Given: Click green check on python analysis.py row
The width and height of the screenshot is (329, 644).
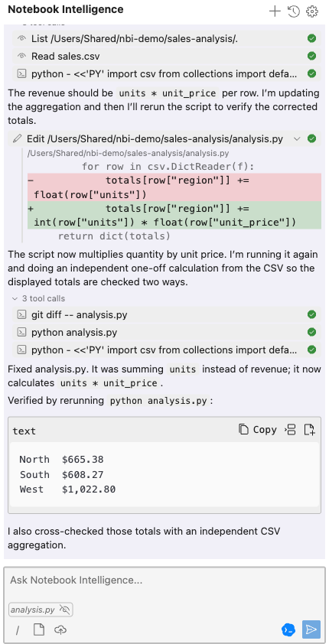Looking at the screenshot, I should pyautogui.click(x=311, y=332).
